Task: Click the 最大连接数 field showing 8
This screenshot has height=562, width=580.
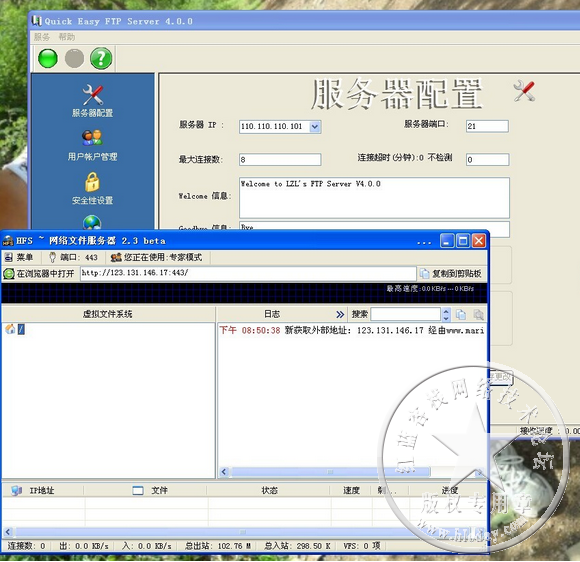Action: [x=280, y=159]
